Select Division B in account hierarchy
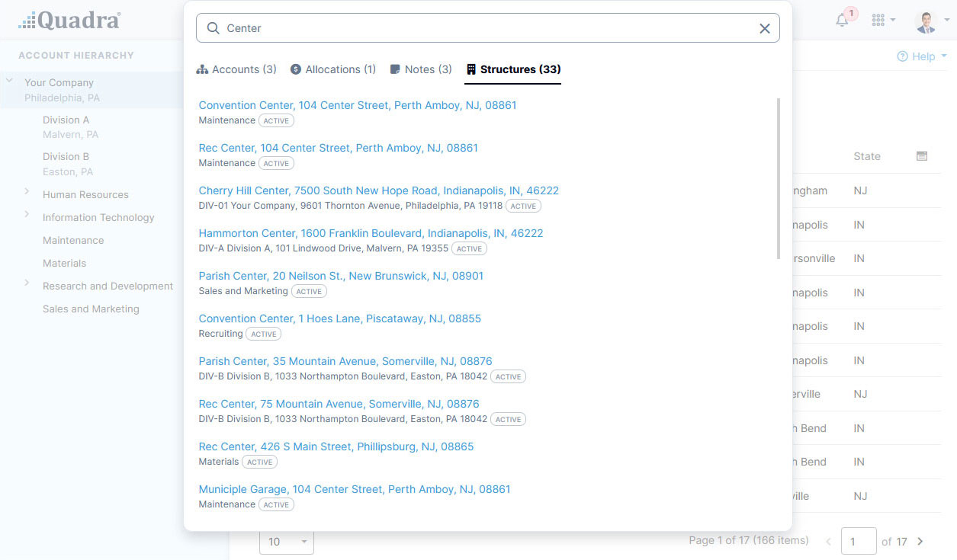 point(66,157)
